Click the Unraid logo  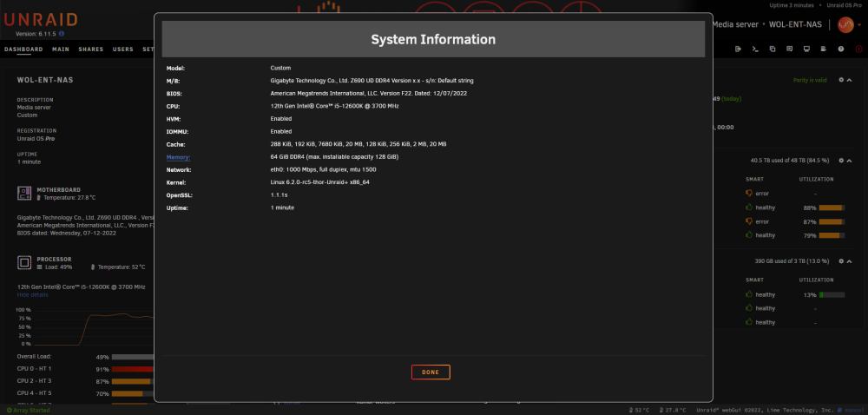41,20
